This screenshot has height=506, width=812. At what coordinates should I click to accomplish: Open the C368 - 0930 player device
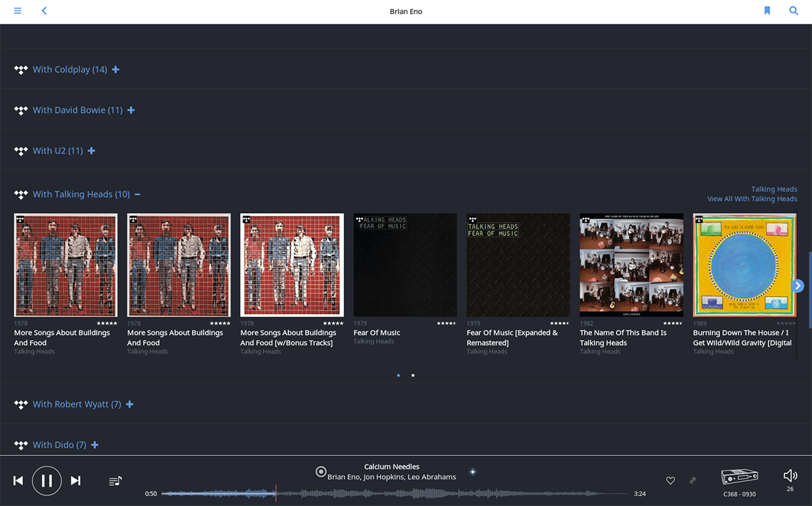[x=740, y=476]
